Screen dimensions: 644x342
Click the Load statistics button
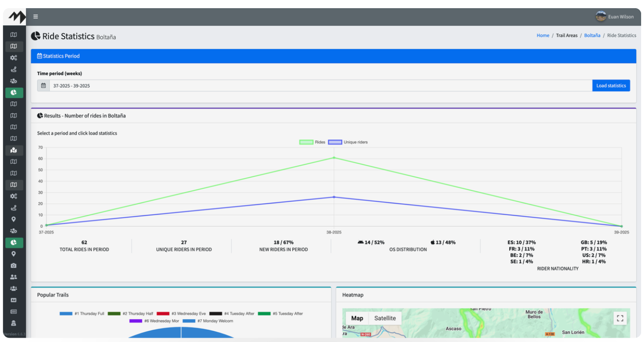coord(611,85)
